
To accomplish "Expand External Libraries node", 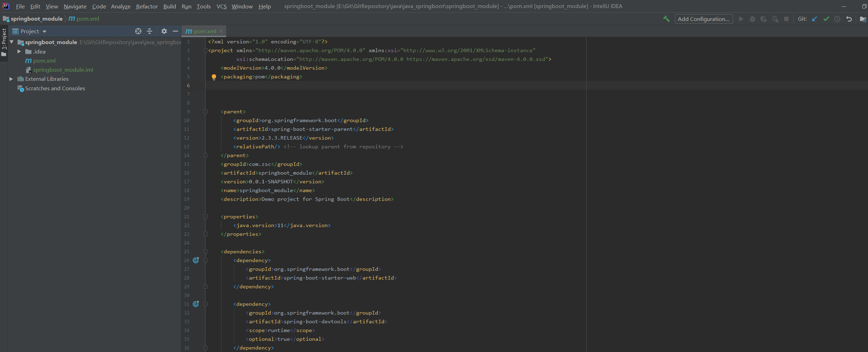I will click(x=11, y=79).
